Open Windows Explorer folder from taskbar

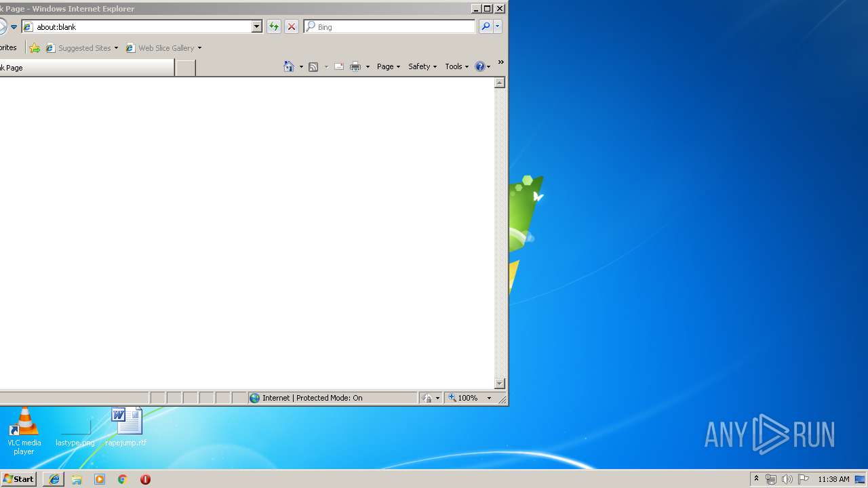point(77,479)
